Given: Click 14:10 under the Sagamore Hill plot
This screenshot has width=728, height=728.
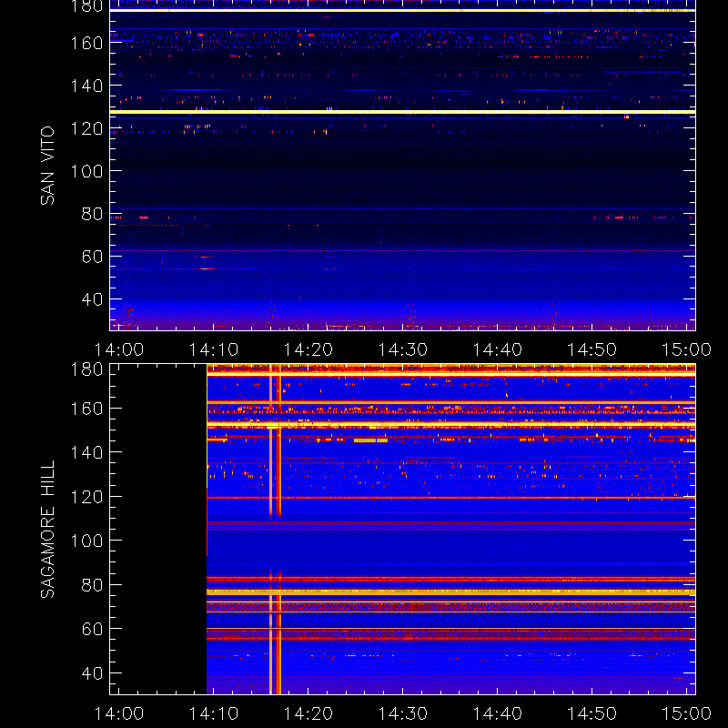Looking at the screenshot, I should (x=214, y=713).
